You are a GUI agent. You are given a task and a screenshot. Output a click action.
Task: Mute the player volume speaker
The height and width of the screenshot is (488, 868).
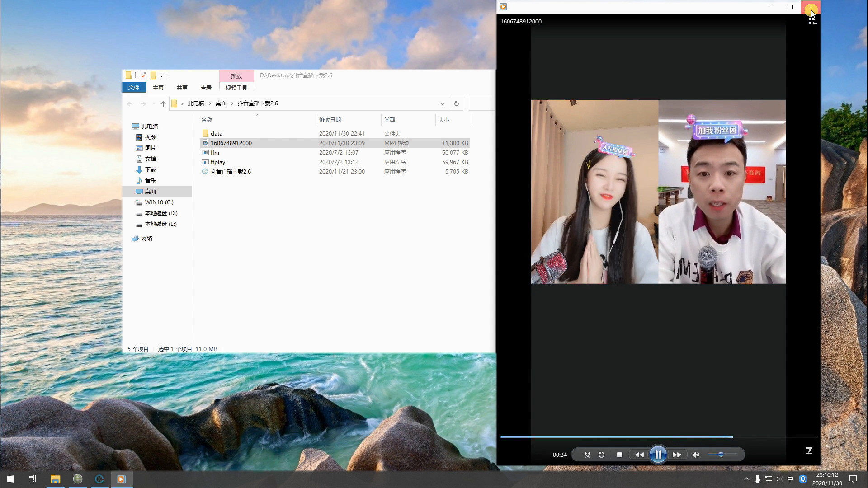click(696, 455)
